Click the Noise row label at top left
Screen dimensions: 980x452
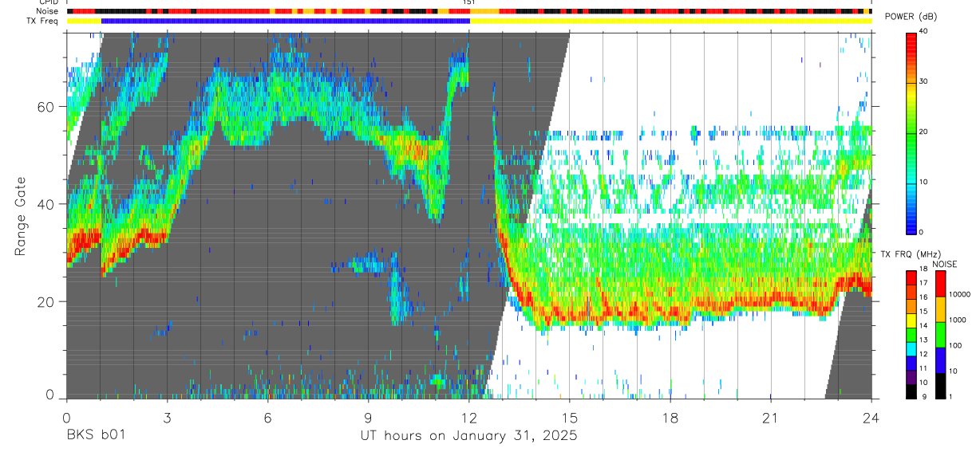(x=48, y=12)
